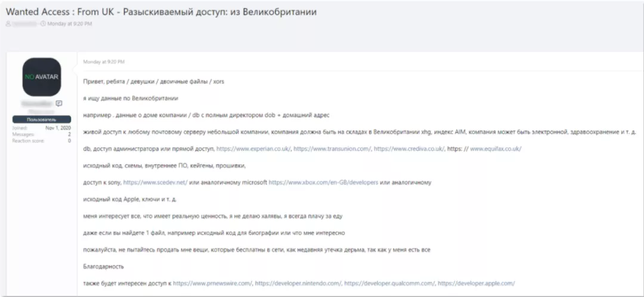Visit the developer.qualcomm.com link

pos(388,283)
